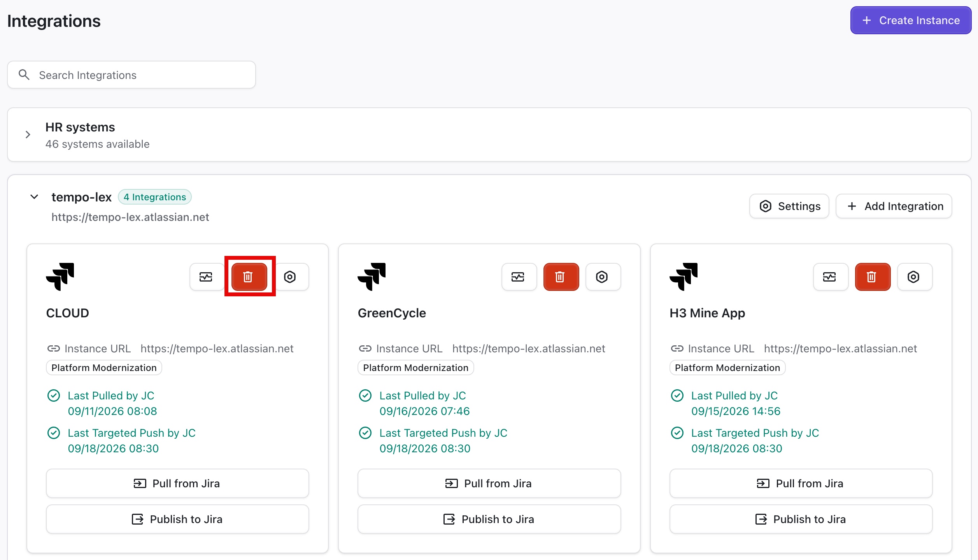Image resolution: width=978 pixels, height=560 pixels.
Task: Focus the Search Integrations field
Action: 131,75
